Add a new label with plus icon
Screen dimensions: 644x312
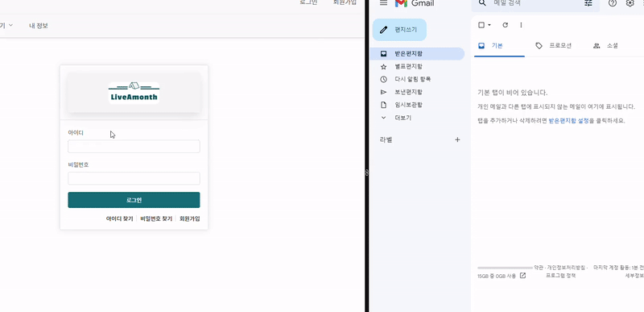pyautogui.click(x=457, y=139)
